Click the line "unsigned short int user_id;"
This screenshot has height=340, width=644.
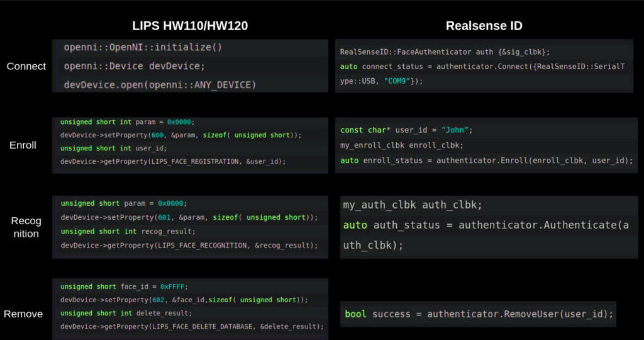(113, 149)
